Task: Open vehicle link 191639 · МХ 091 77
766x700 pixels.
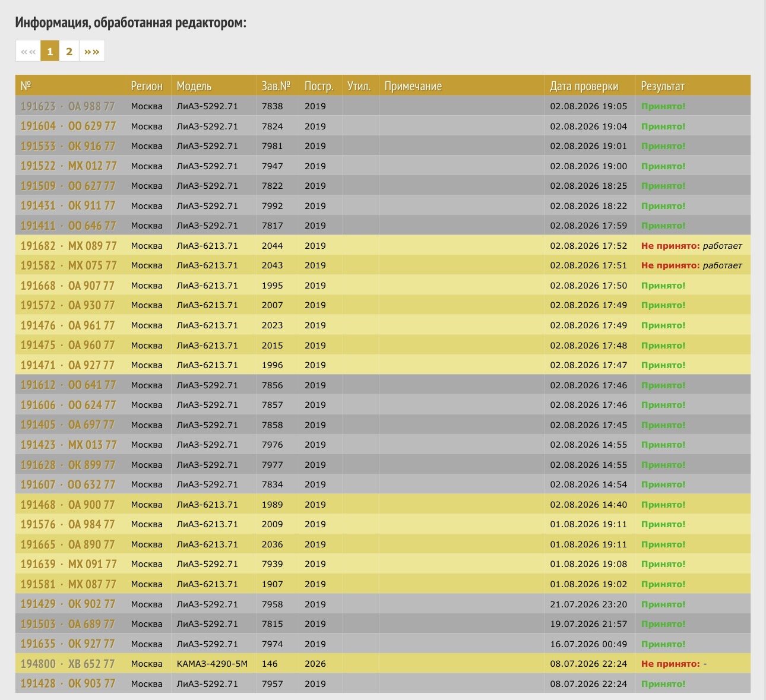Action: pyautogui.click(x=69, y=564)
